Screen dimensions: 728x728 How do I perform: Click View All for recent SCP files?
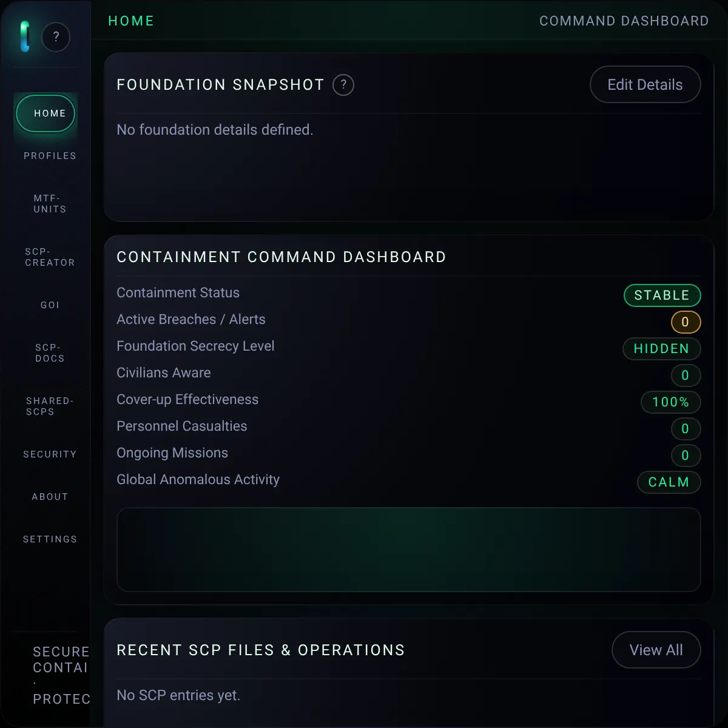tap(656, 650)
